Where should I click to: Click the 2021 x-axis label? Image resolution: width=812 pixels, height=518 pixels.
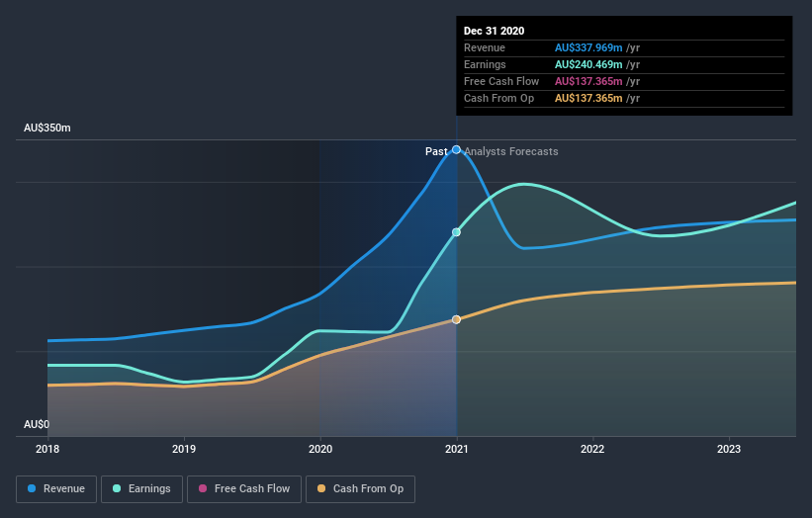tap(456, 449)
